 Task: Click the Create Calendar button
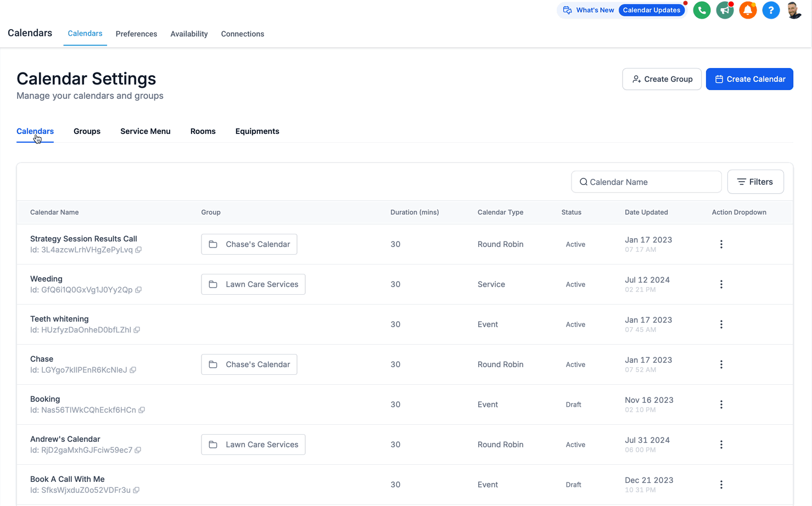749,79
